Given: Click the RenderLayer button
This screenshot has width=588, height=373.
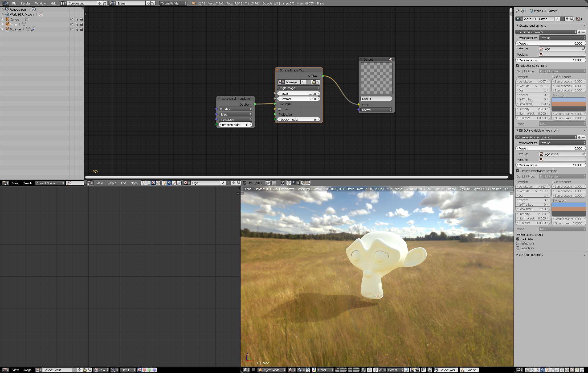Looking at the screenshot, I should pos(445,370).
